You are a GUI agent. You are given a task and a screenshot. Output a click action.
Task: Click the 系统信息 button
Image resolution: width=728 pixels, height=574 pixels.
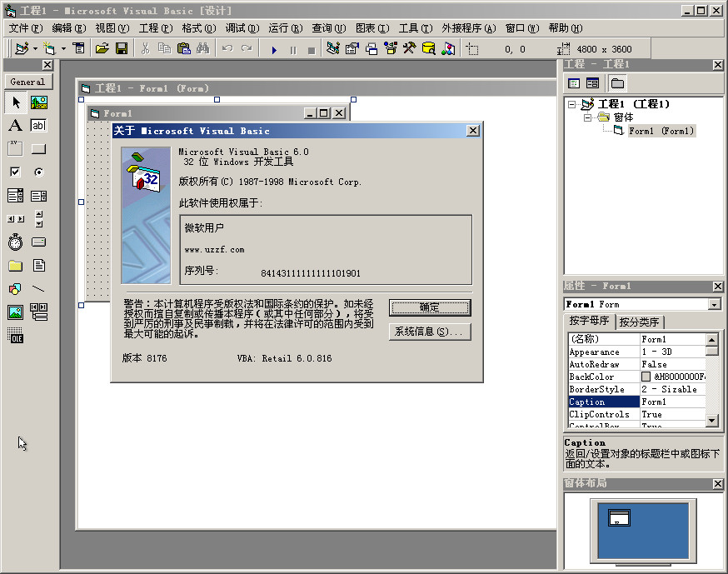(430, 332)
